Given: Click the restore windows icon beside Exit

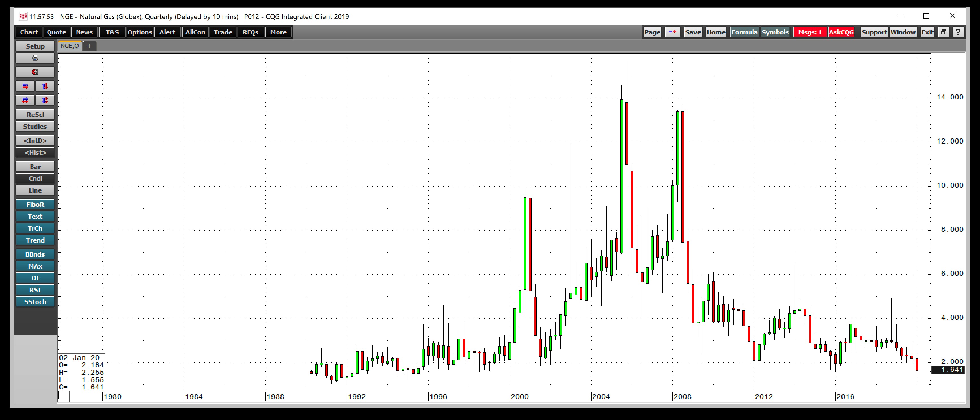Looking at the screenshot, I should (944, 32).
